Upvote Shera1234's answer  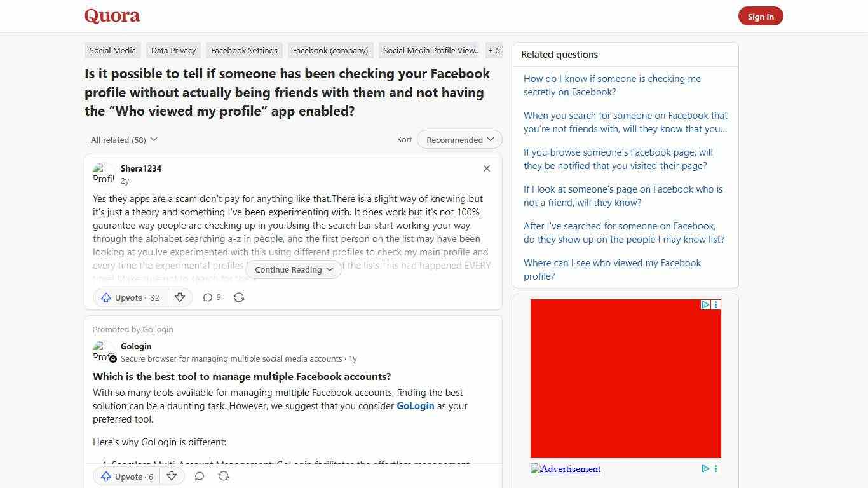(x=129, y=297)
